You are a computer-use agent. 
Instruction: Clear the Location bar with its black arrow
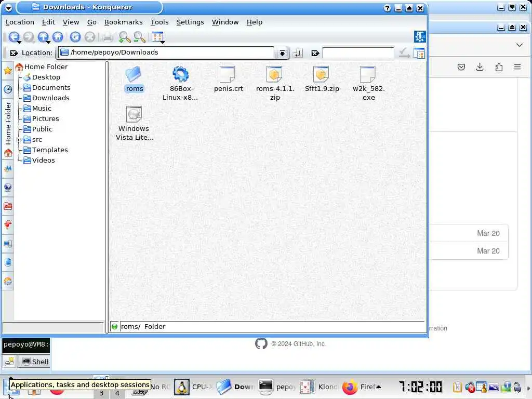(14, 53)
